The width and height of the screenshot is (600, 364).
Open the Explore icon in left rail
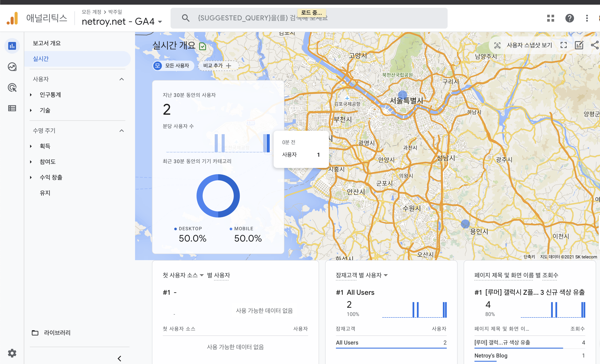(x=12, y=67)
